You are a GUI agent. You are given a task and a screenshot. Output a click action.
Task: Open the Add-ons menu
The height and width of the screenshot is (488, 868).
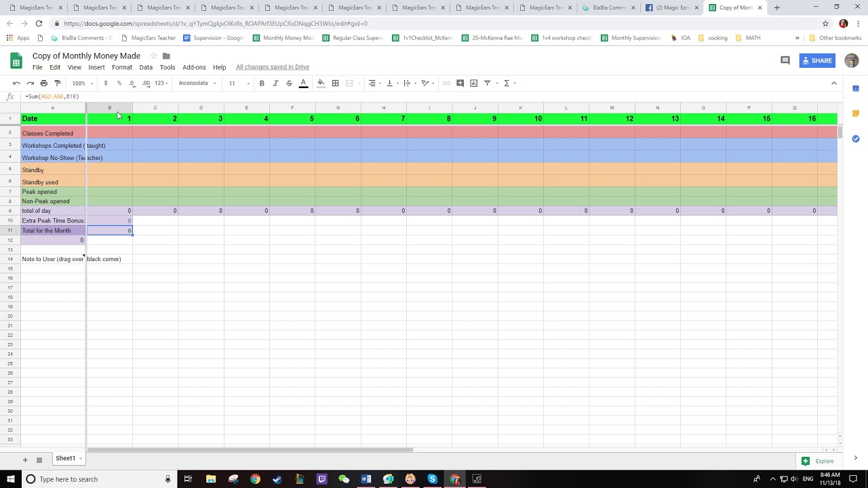194,68
